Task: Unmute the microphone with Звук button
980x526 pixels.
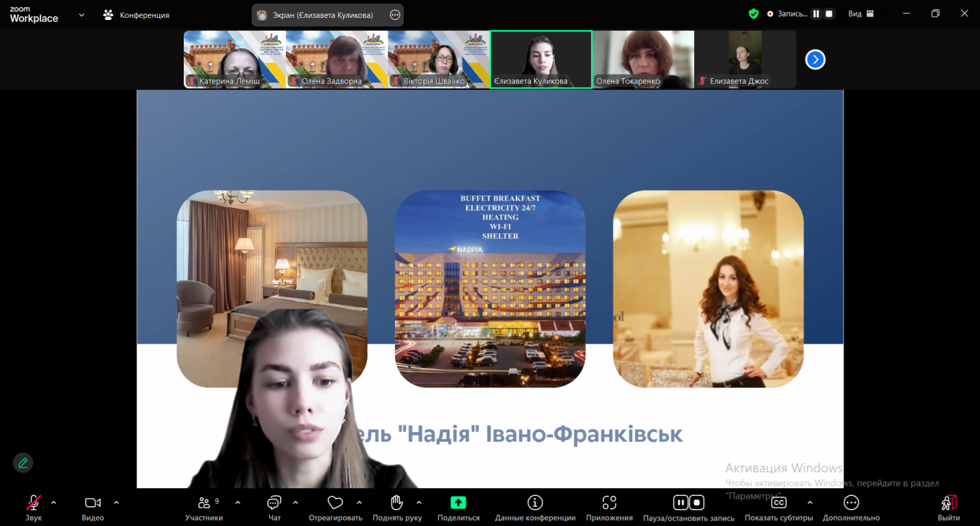Action: [x=33, y=507]
